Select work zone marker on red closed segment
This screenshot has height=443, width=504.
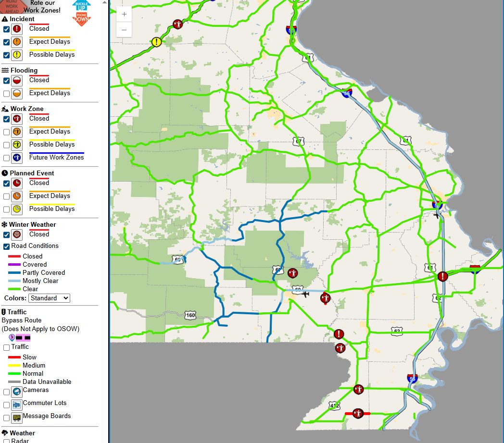click(358, 413)
